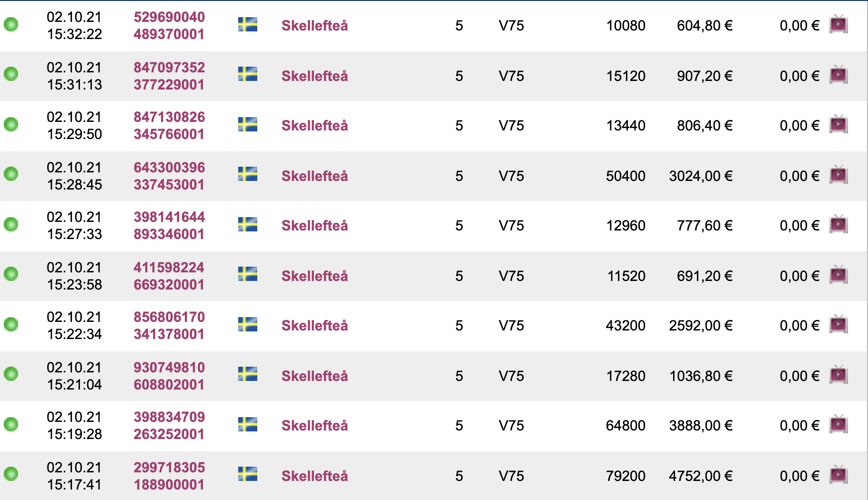Open Skellefteå link in 15:29:50 row
Viewport: 868px width, 500px height.
[x=314, y=126]
